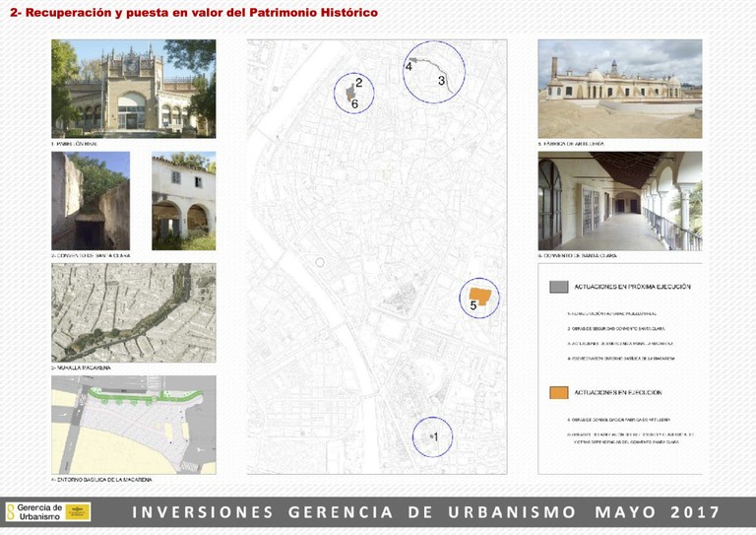
Task: Select the 'Entorno Basílica de la Macarena' caption
Action: point(101,480)
